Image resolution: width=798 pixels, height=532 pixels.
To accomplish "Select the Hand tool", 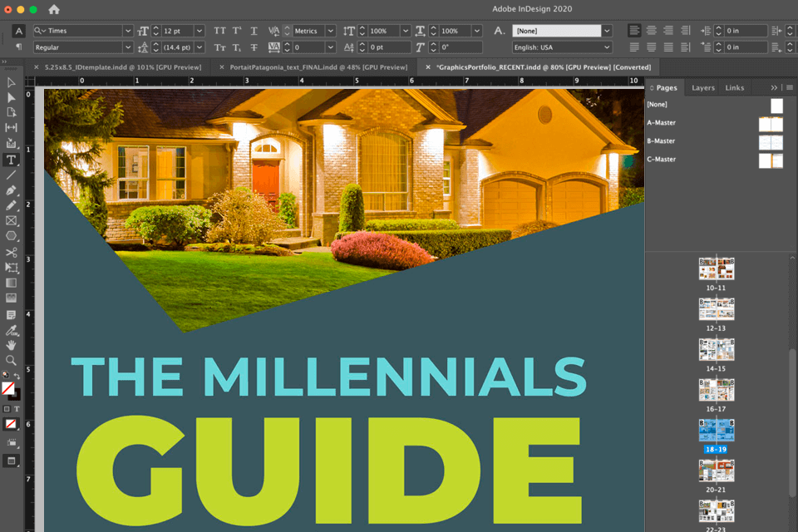I will point(11,346).
